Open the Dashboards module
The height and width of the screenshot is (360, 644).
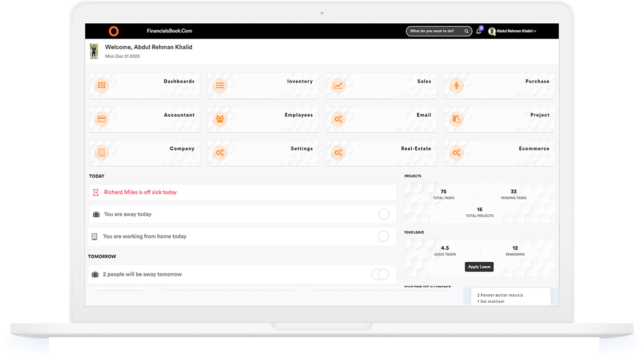coord(145,86)
